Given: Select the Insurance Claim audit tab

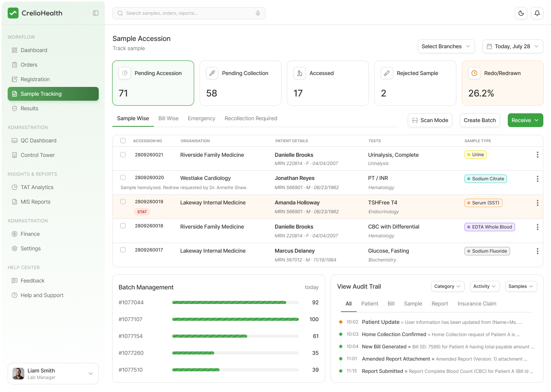Looking at the screenshot, I should coord(477,304).
